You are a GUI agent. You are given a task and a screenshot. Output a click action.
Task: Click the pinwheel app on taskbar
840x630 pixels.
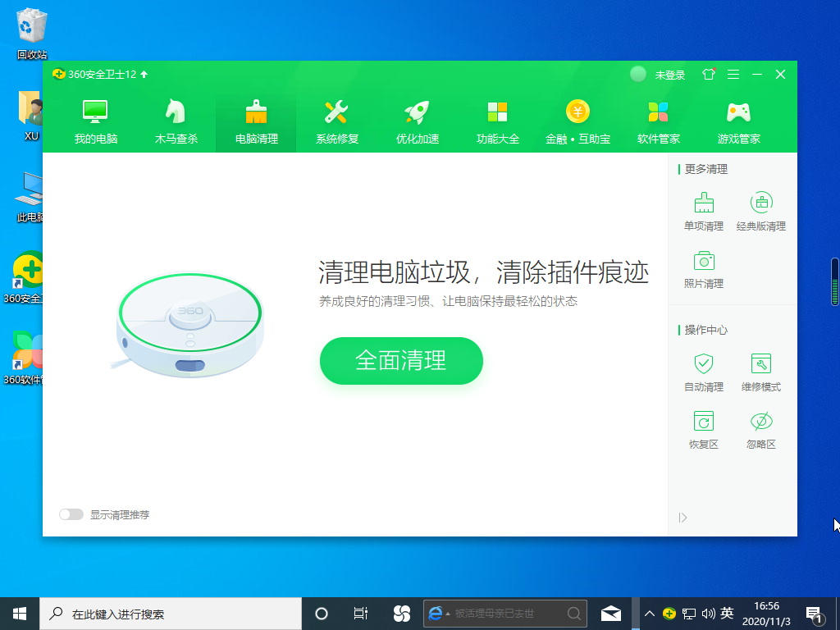(401, 614)
